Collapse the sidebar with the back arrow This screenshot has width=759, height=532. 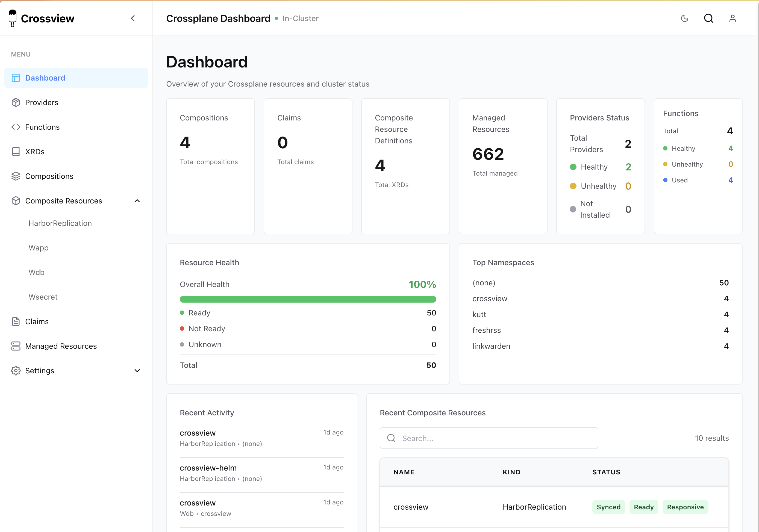tap(133, 18)
